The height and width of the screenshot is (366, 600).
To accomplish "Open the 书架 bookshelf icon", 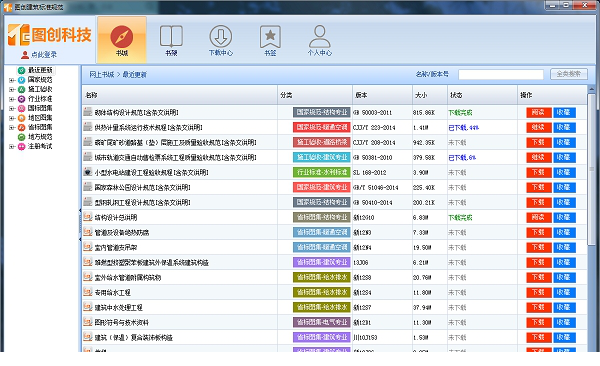I will pyautogui.click(x=171, y=40).
